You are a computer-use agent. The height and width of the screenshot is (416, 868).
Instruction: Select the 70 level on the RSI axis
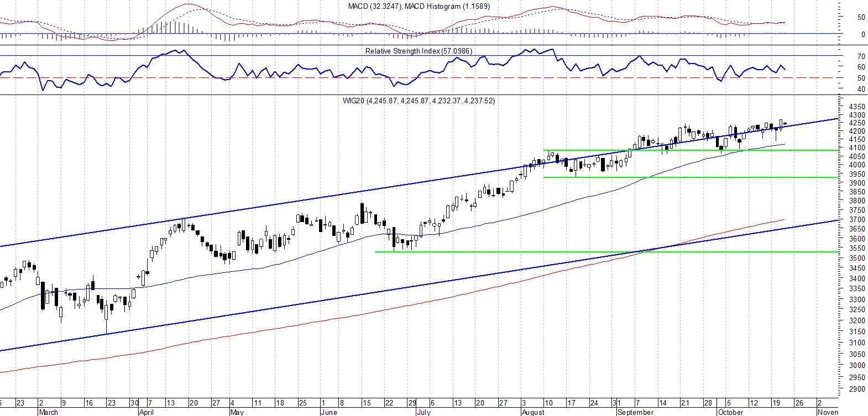click(861, 56)
